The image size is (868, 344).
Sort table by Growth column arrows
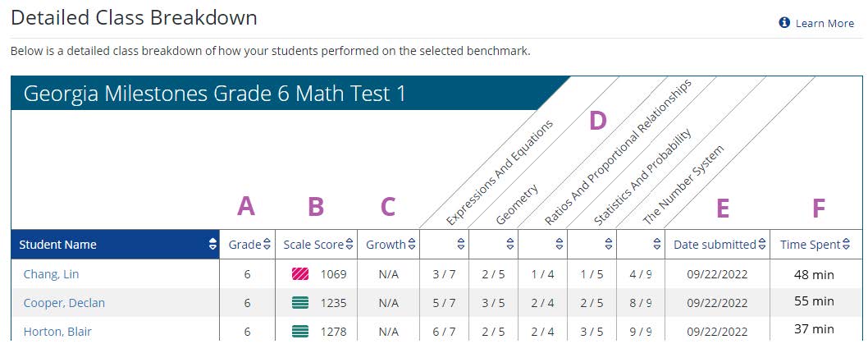tap(412, 244)
